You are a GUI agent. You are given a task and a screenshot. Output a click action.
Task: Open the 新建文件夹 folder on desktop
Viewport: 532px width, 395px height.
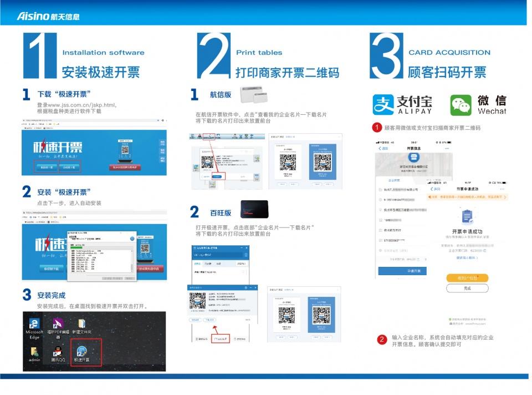(x=82, y=327)
